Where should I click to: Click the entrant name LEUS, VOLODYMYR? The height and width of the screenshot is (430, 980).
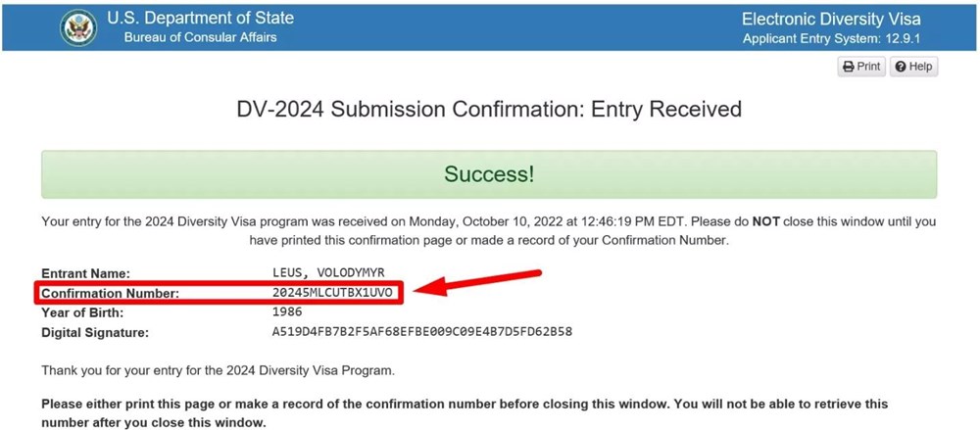(328, 273)
